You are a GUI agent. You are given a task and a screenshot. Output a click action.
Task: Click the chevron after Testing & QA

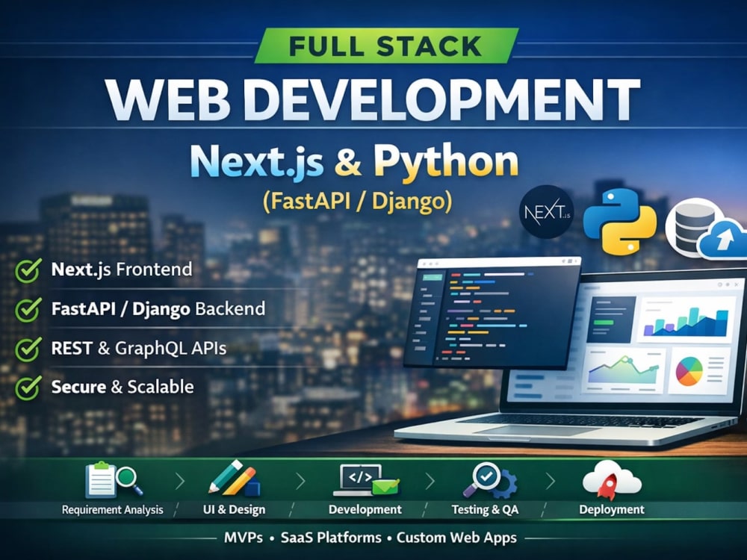pyautogui.click(x=551, y=482)
